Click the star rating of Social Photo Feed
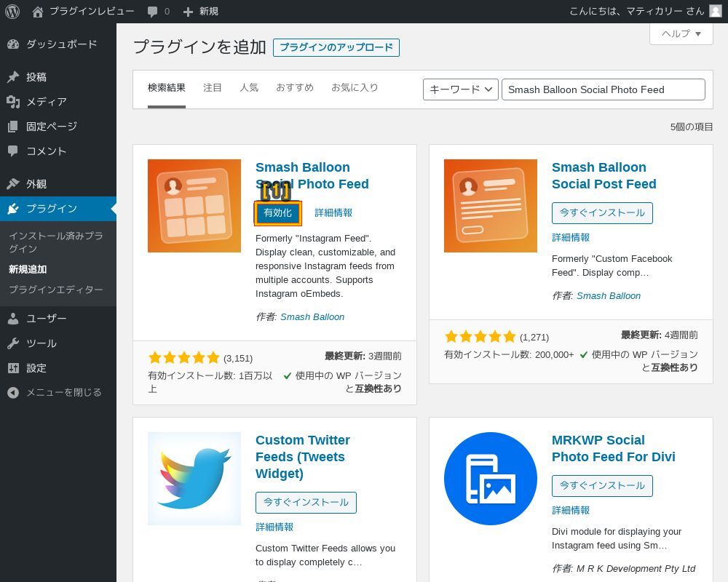This screenshot has width=728, height=582. click(x=184, y=358)
